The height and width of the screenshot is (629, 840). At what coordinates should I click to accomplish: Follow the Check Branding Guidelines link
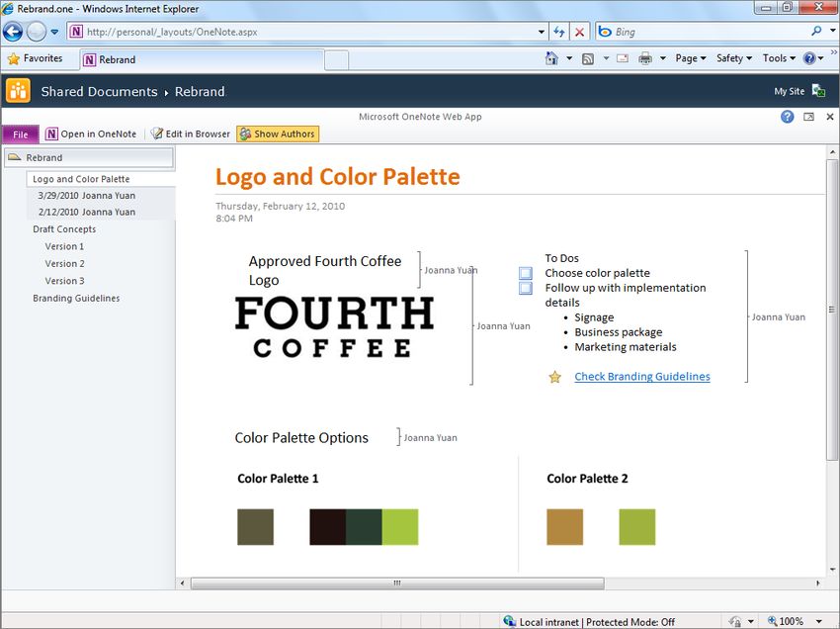(x=642, y=377)
